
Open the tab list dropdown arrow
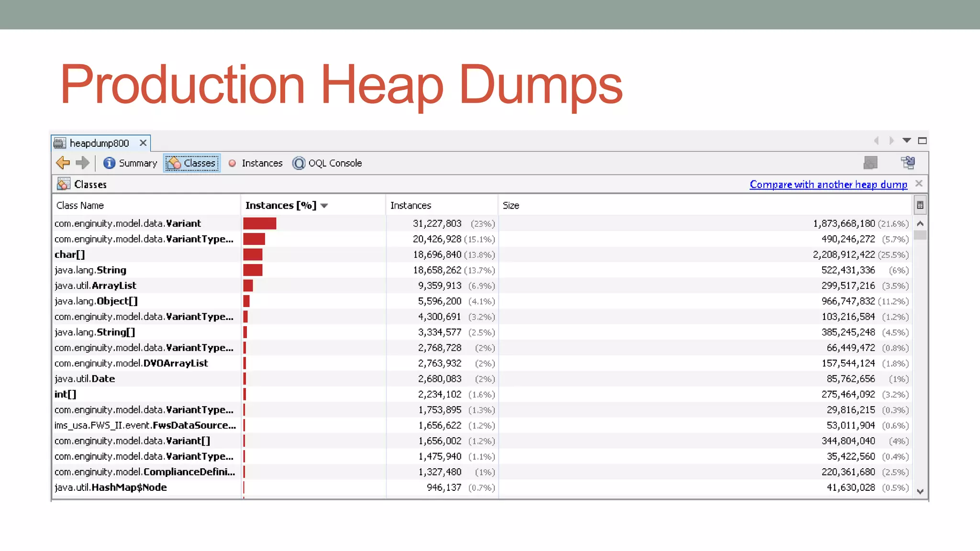tap(906, 141)
